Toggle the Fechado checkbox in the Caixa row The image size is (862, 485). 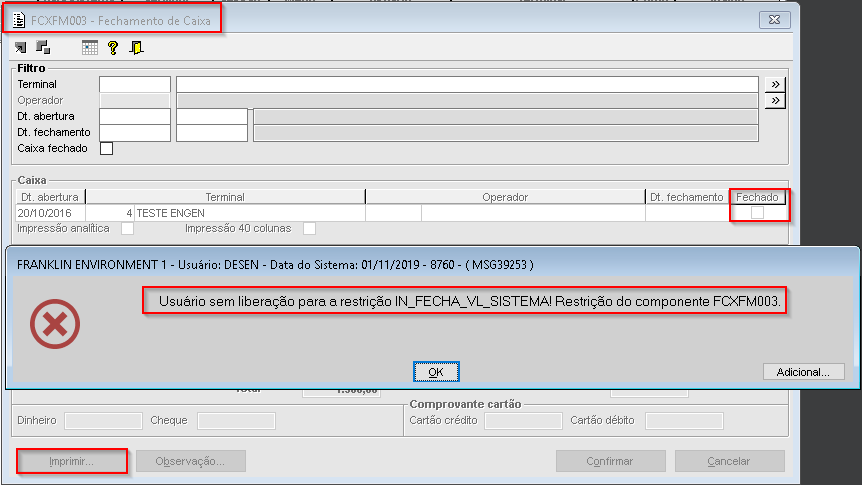[758, 213]
